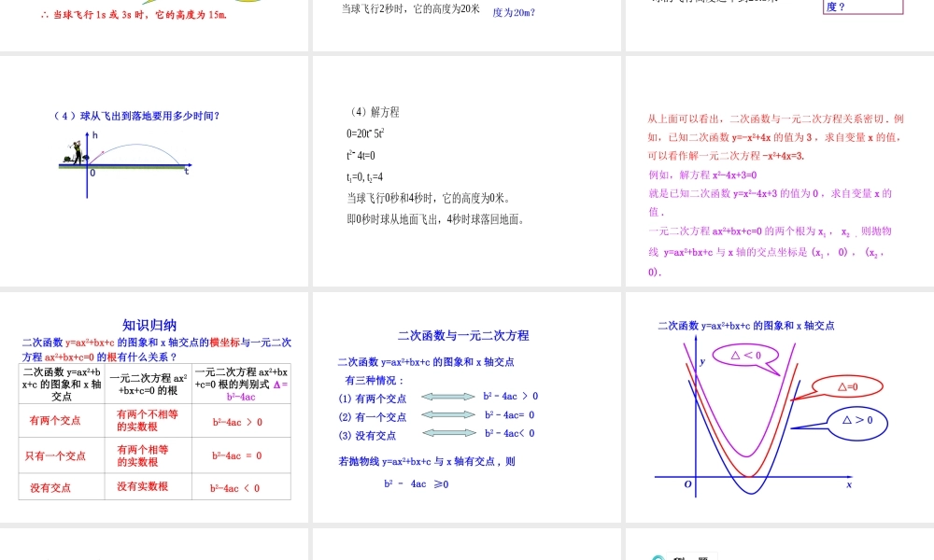Select the table header 一元二次方程 ax²+bx+c=0 的根

[147, 383]
